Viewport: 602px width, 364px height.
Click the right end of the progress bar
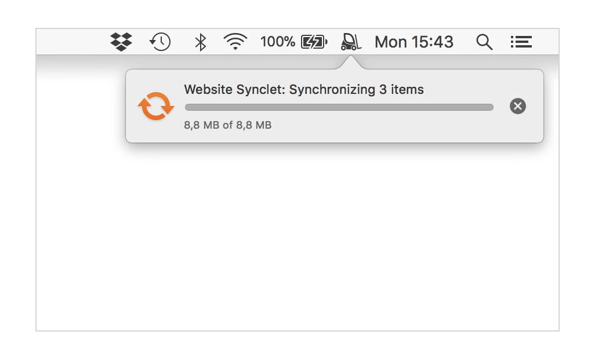(x=489, y=107)
